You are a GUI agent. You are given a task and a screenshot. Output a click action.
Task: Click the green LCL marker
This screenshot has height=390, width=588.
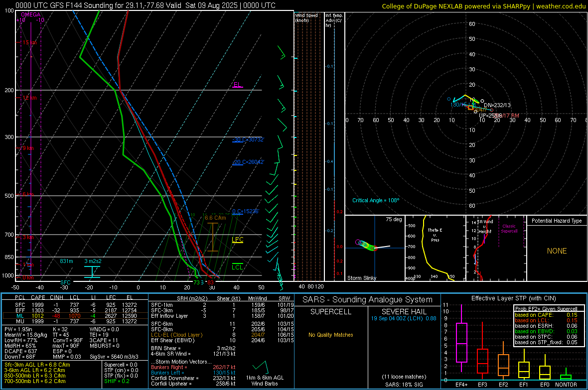point(237,267)
